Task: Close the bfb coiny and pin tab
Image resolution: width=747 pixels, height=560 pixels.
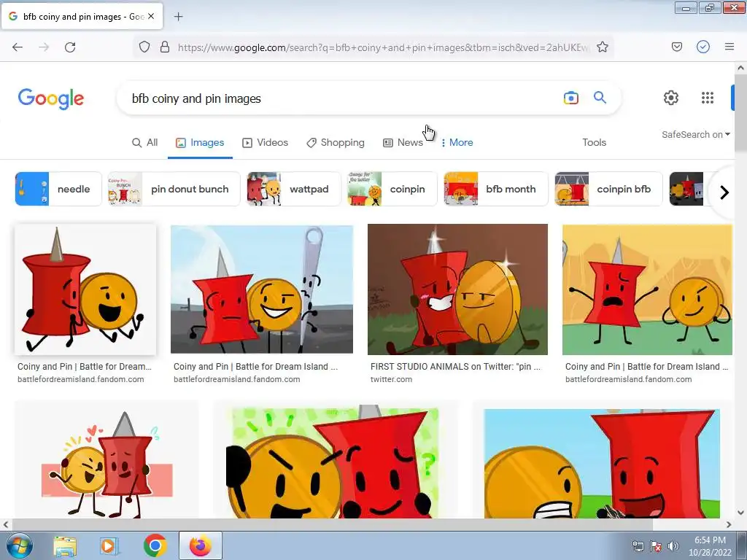Action: [151, 16]
